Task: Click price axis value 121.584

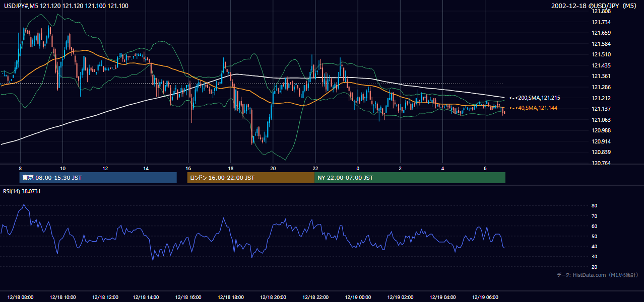Action: click(602, 44)
